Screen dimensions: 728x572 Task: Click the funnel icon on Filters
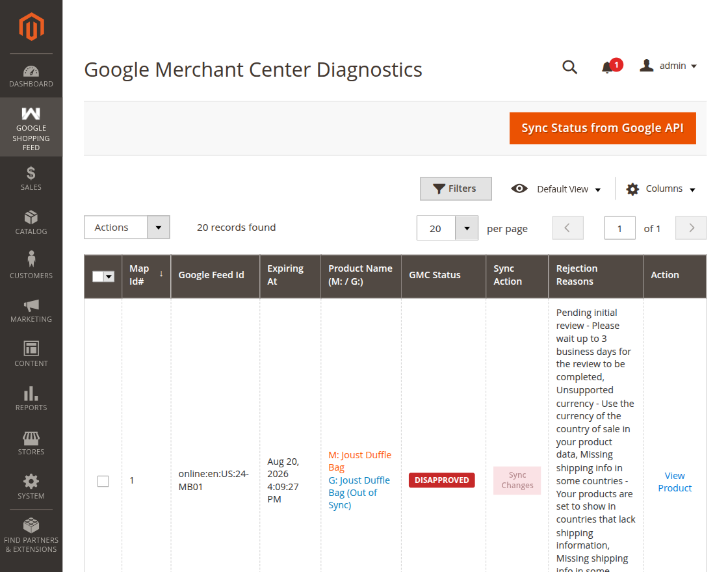pyautogui.click(x=439, y=189)
